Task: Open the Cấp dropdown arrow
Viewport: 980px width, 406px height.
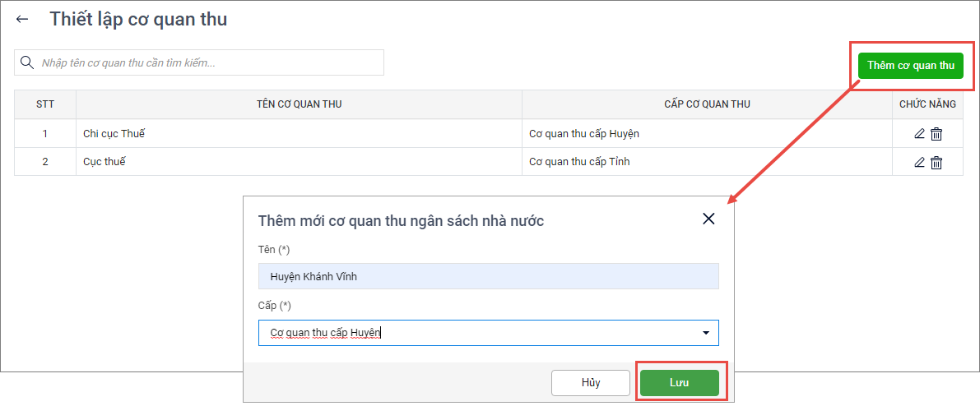Action: pyautogui.click(x=705, y=333)
